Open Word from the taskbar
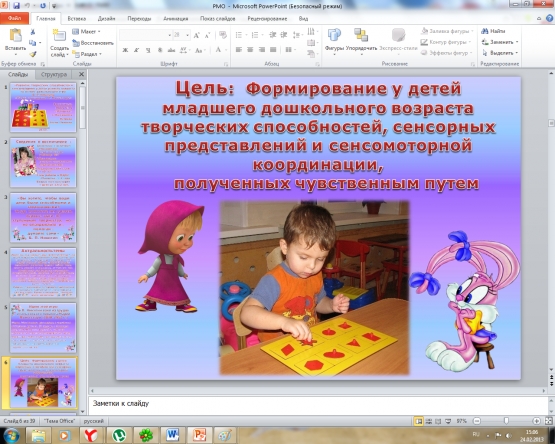 tap(172, 435)
